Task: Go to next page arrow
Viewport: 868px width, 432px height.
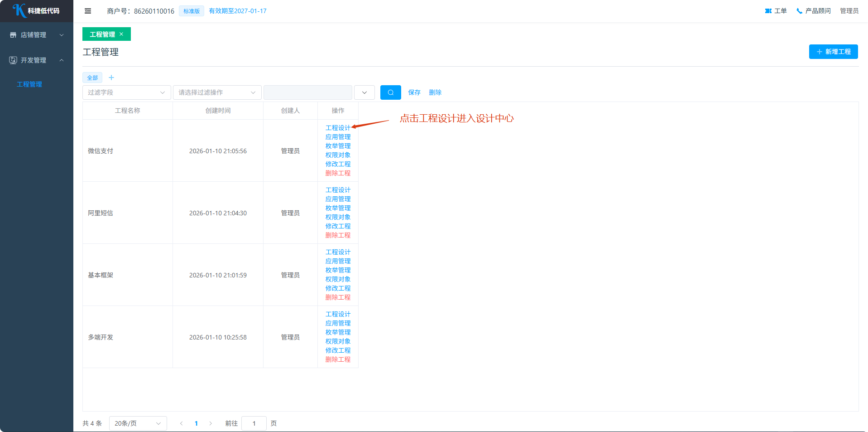Action: [211, 423]
